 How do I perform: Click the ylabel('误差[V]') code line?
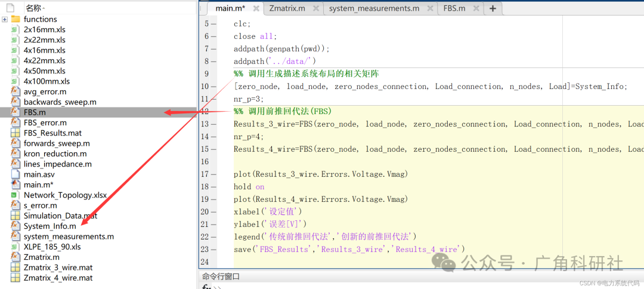click(270, 224)
